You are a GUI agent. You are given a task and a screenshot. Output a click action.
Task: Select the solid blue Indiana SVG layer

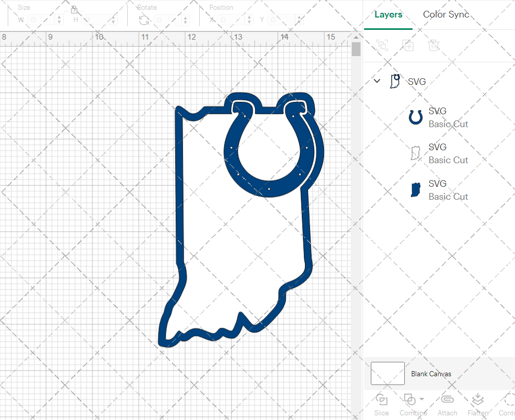[439, 190]
